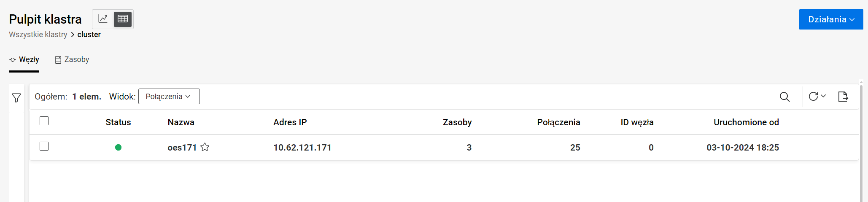Click the green status dot for oes171

pos(118,147)
